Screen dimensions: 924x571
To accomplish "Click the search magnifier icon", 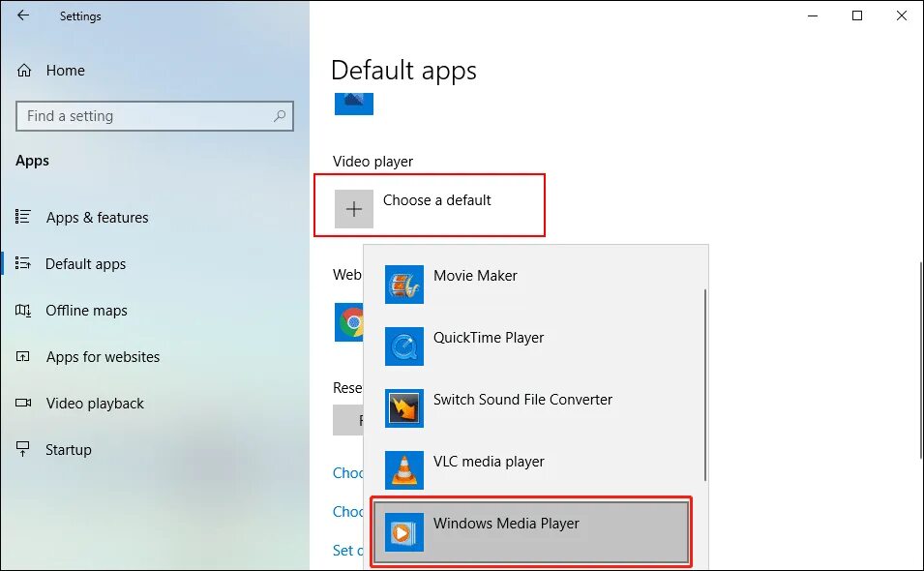I will 280,116.
